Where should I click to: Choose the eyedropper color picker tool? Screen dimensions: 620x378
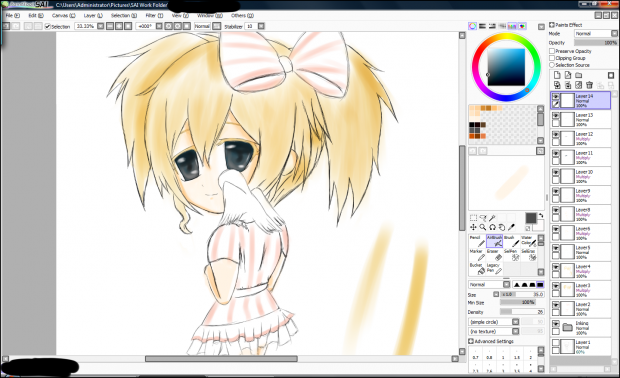point(511,227)
